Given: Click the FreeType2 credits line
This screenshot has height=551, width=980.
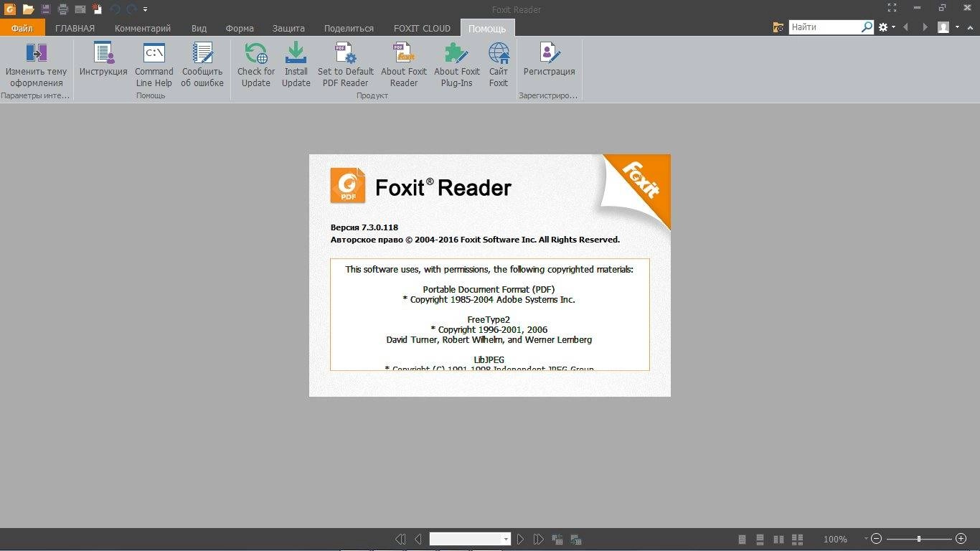Looking at the screenshot, I should pyautogui.click(x=489, y=320).
